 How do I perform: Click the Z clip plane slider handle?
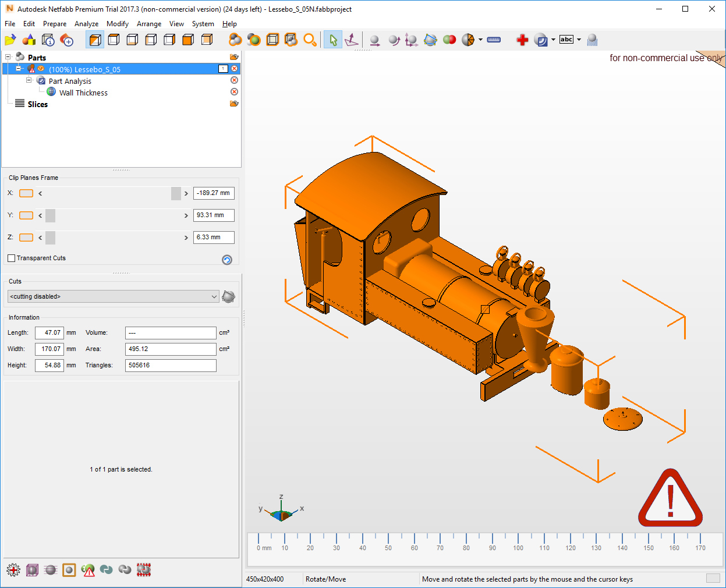pos(51,238)
